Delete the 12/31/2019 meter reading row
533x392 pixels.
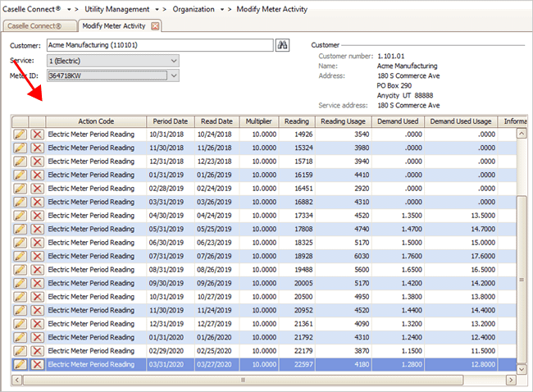point(37,324)
